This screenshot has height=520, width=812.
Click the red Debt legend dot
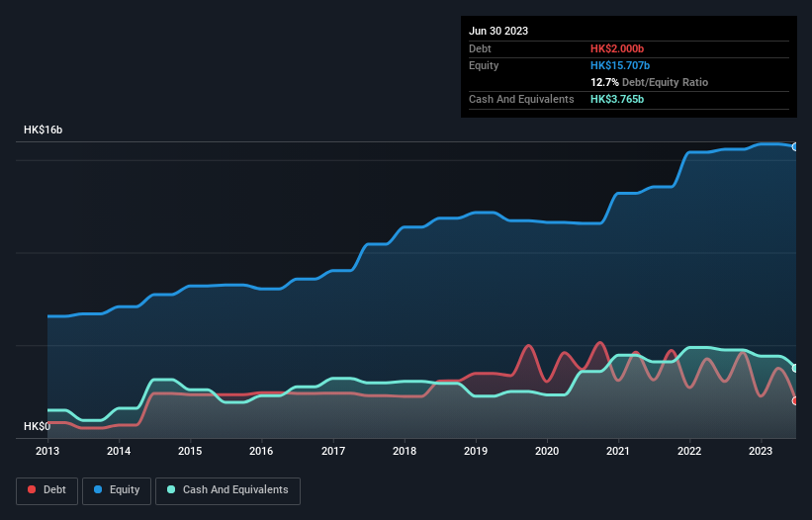[x=32, y=489]
